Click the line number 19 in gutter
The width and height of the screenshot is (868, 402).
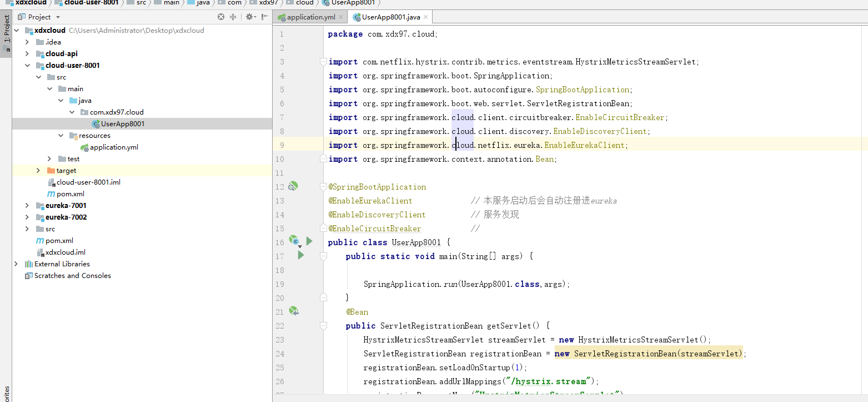[x=279, y=284]
